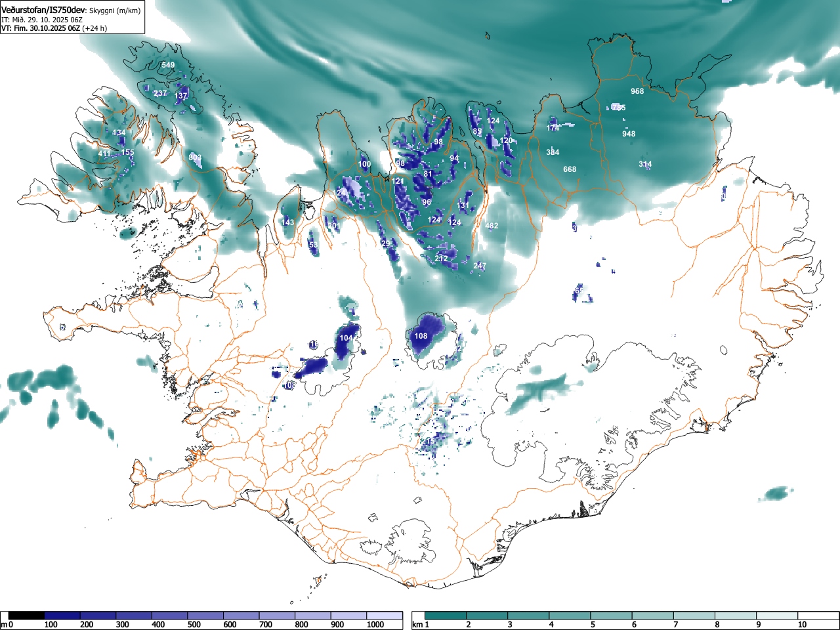Select the pale lavender swatch above 1000
This screenshot has width=840, height=630.
385,616
